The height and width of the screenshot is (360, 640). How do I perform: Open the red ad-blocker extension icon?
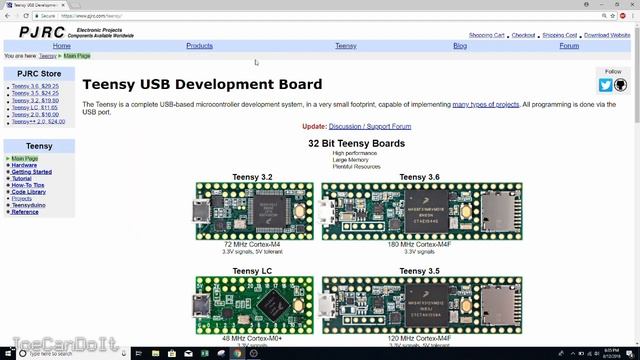pyautogui.click(x=623, y=16)
